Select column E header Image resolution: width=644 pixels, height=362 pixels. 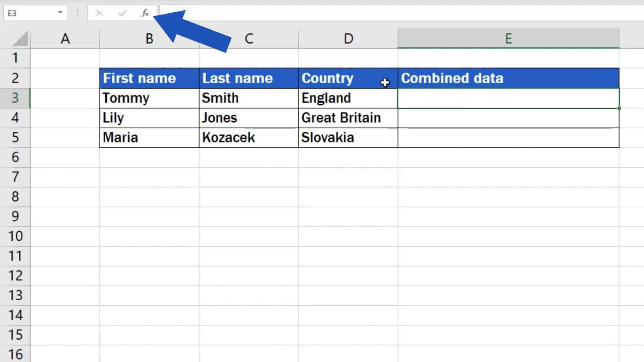click(x=508, y=39)
